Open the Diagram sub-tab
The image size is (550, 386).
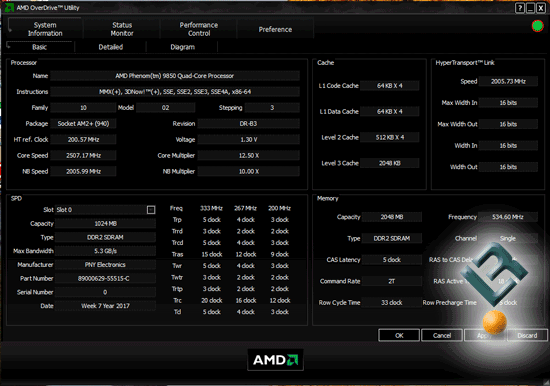[182, 47]
